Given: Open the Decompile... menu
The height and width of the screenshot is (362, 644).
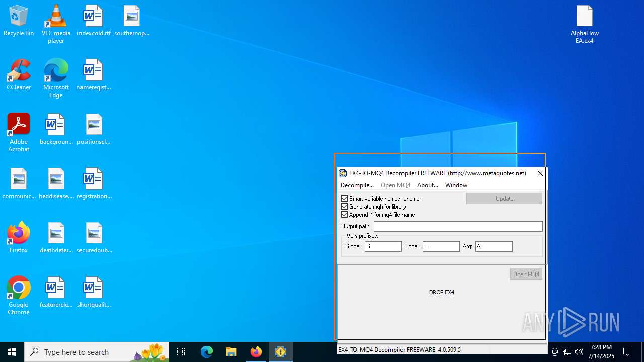Looking at the screenshot, I should pos(357,185).
